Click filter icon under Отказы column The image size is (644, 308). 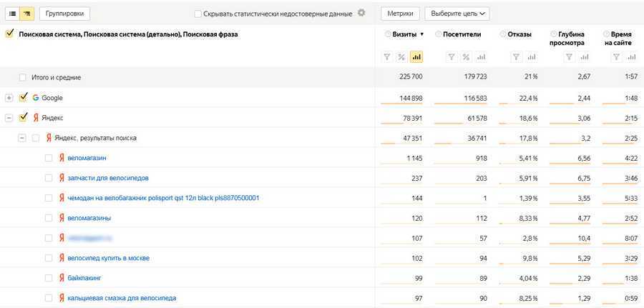click(515, 57)
